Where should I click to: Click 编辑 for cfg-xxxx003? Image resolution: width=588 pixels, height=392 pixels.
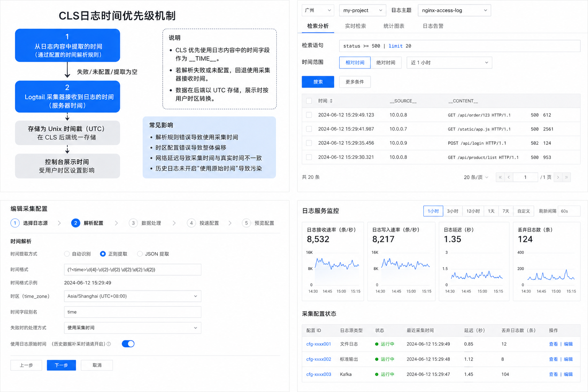[568, 374]
